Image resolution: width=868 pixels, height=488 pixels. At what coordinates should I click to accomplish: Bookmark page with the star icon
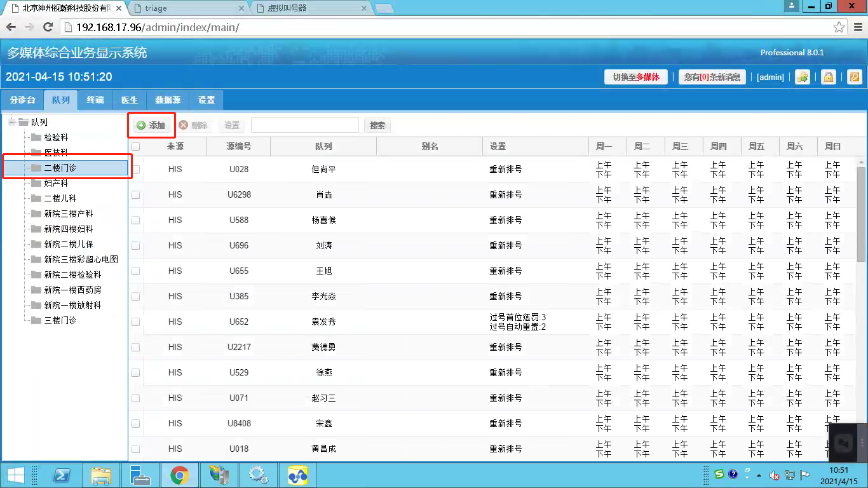(x=839, y=27)
